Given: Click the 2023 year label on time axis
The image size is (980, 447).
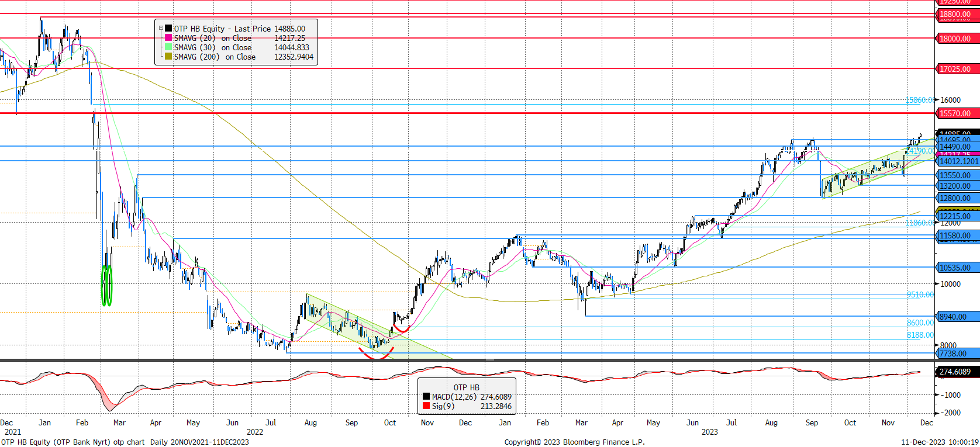Looking at the screenshot, I should pos(710,432).
